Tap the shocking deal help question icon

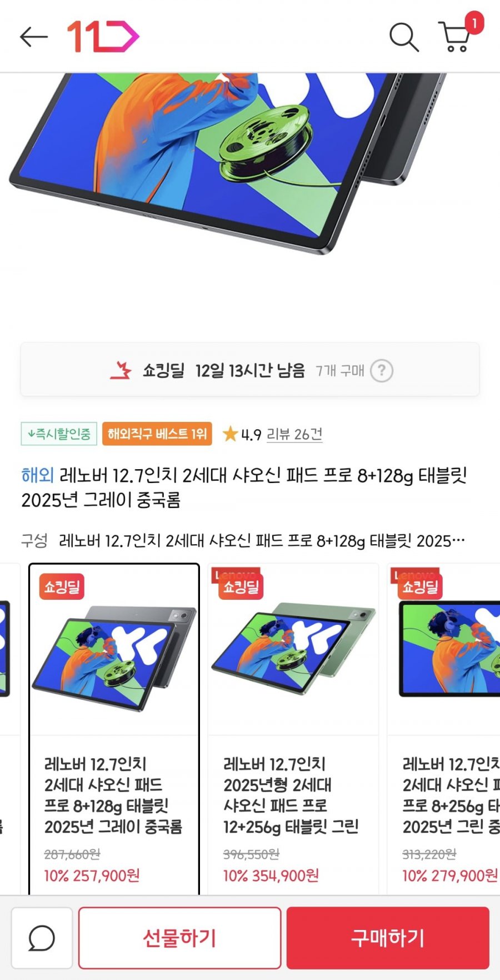pyautogui.click(x=382, y=370)
